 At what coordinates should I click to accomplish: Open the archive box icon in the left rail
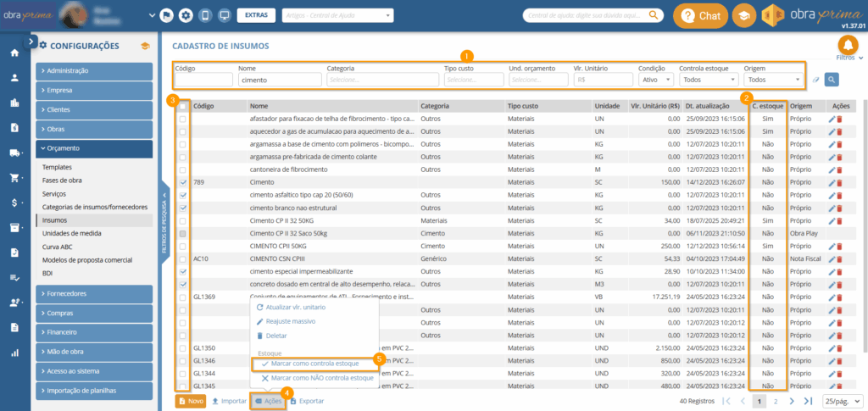pyautogui.click(x=14, y=227)
